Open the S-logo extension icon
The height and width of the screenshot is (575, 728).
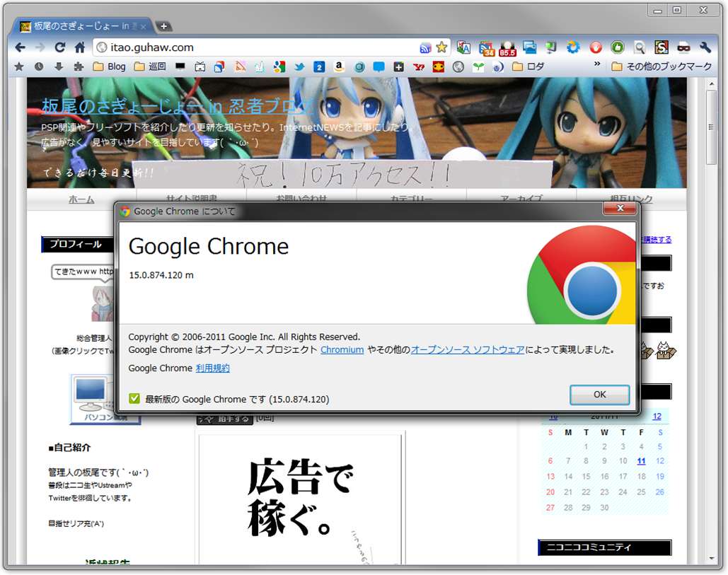coord(661,47)
